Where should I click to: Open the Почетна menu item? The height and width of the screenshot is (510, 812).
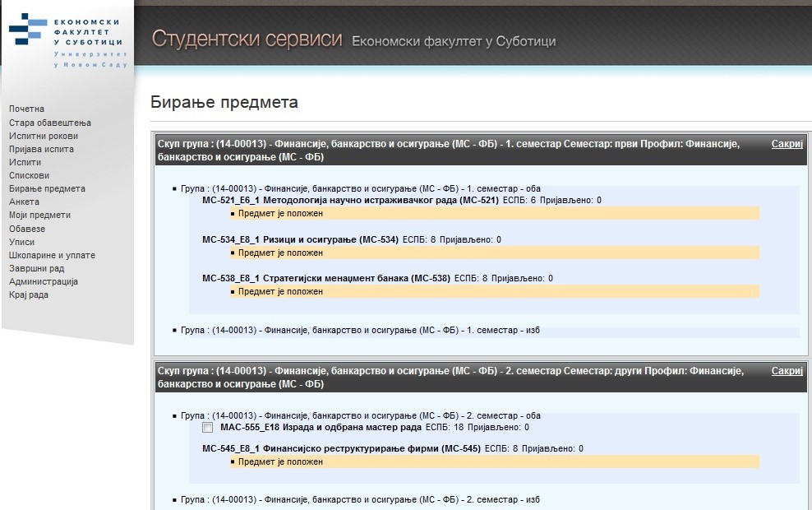coord(26,109)
